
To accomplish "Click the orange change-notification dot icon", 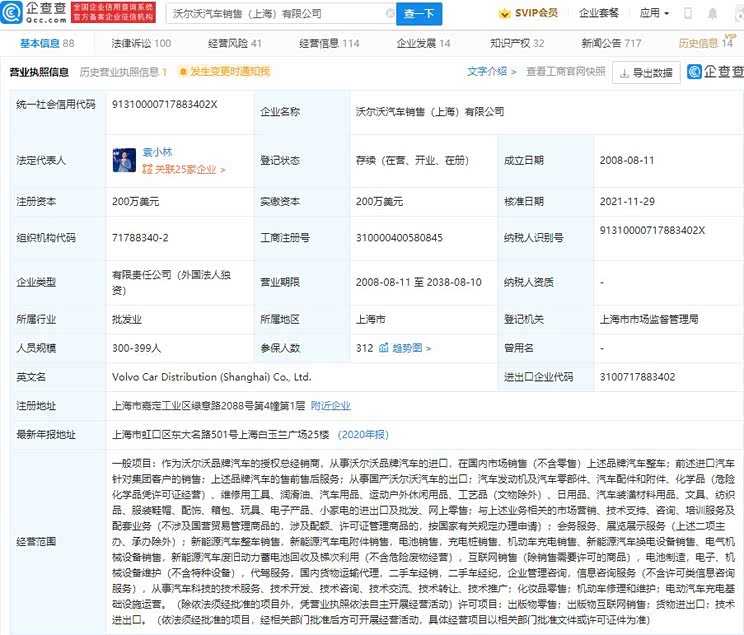I will pos(183,72).
